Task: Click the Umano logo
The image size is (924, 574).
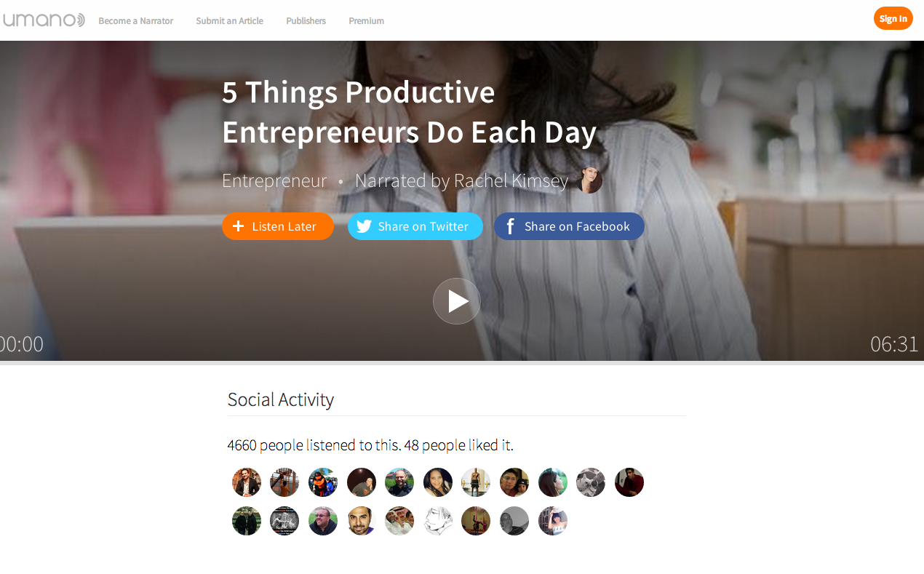Action: 44,20
